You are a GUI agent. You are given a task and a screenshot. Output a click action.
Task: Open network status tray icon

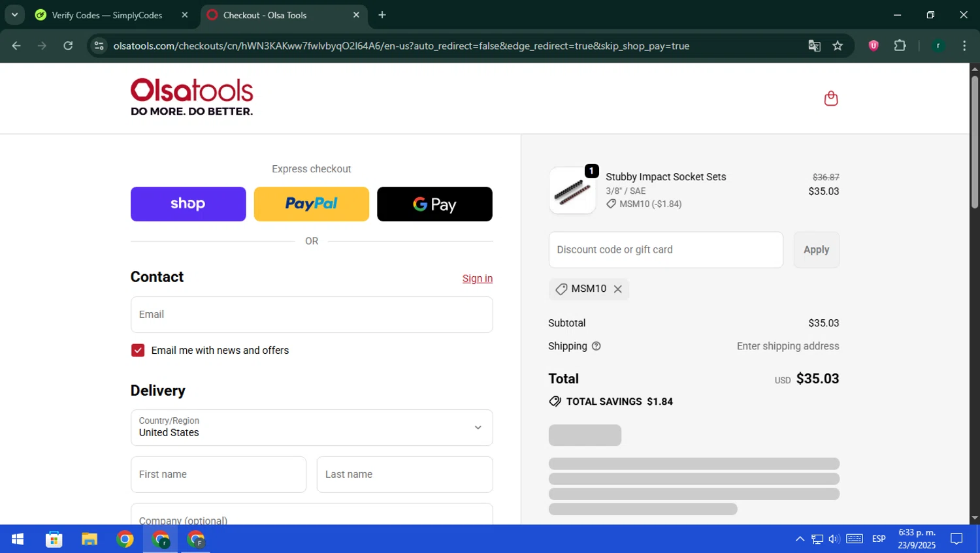click(817, 539)
